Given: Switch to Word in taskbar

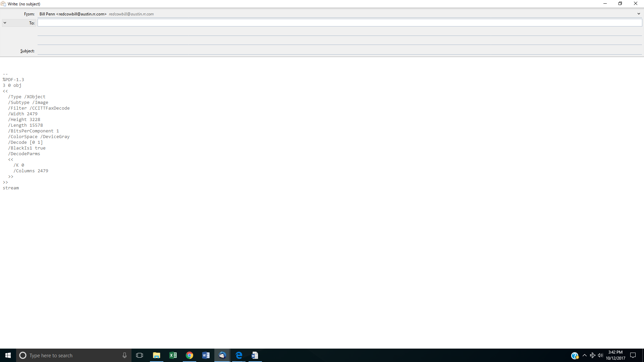Looking at the screenshot, I should pyautogui.click(x=206, y=355).
